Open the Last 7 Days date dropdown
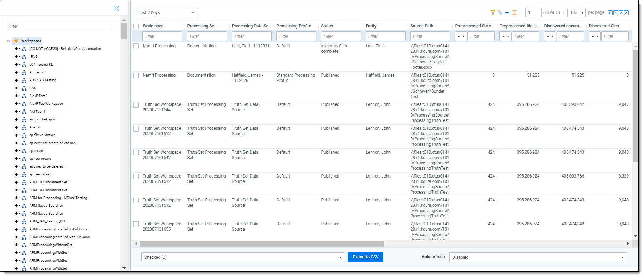 167,13
